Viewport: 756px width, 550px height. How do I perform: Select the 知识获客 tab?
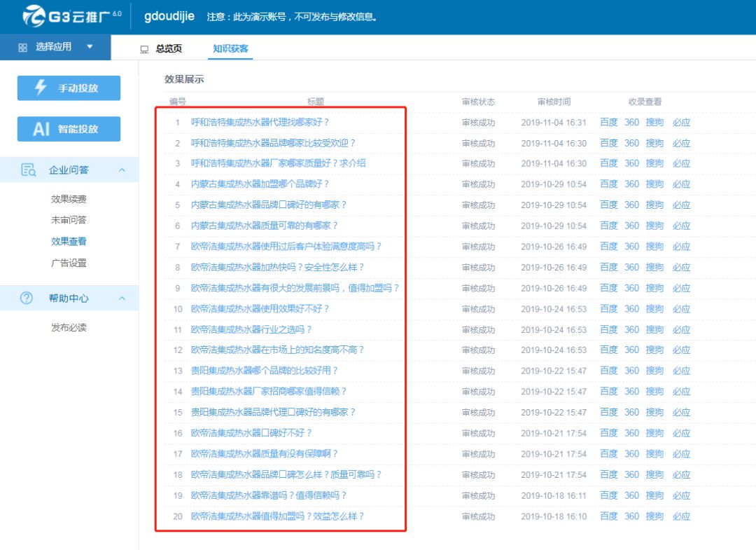click(x=231, y=48)
